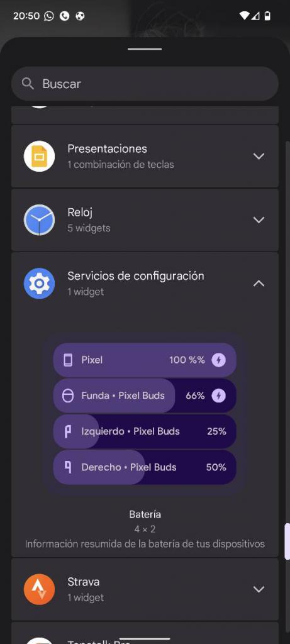Tap the left earbud icon for Izquierdo

68,431
